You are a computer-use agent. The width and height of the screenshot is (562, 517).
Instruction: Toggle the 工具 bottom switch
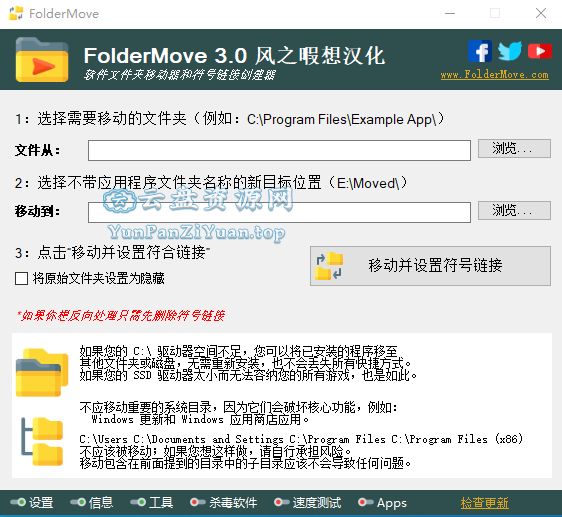(138, 502)
